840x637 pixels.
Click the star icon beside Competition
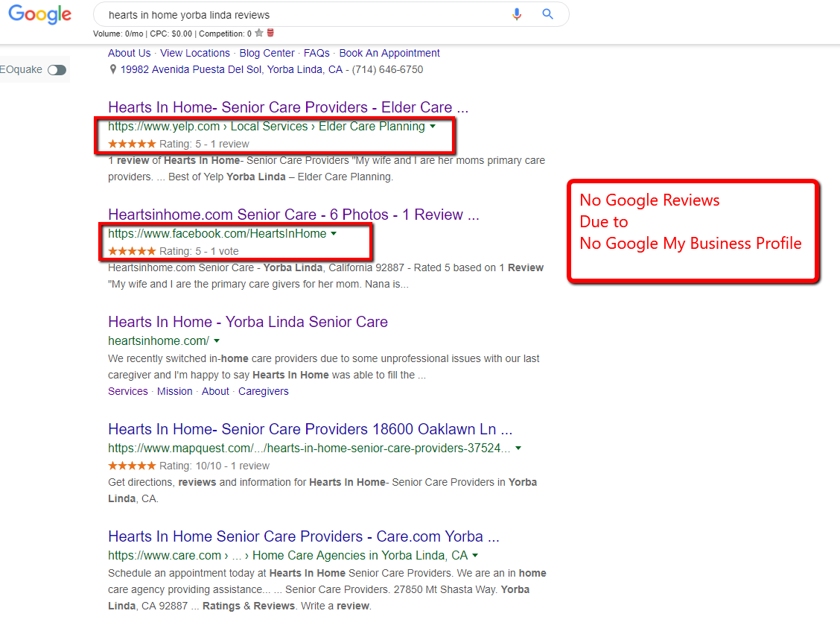click(x=259, y=34)
